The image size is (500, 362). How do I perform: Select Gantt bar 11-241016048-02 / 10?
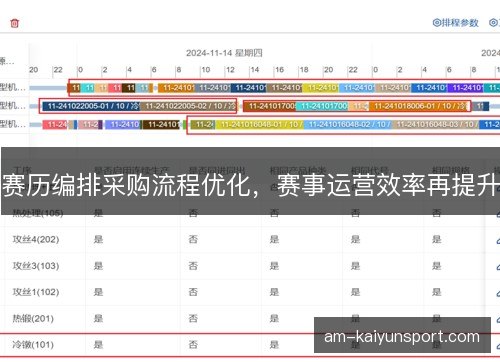point(348,124)
